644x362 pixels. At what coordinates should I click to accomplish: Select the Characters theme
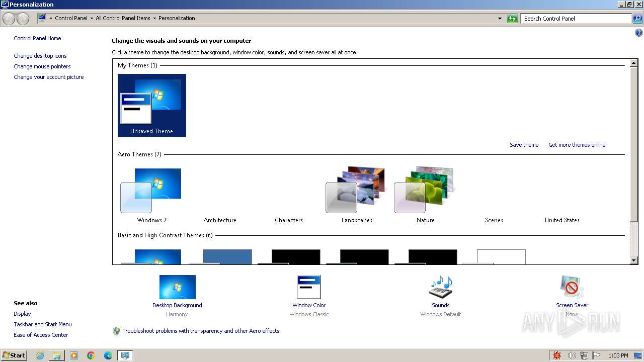click(288, 195)
